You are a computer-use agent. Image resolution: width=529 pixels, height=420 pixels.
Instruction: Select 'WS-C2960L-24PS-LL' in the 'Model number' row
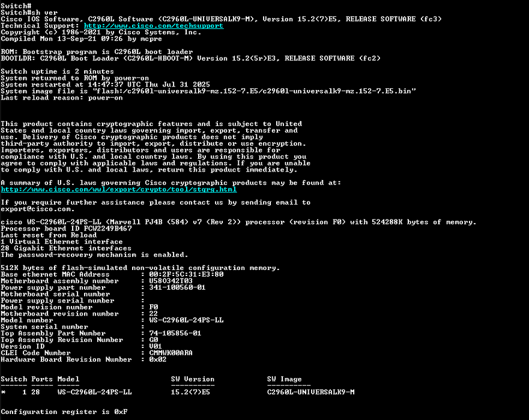186,320
